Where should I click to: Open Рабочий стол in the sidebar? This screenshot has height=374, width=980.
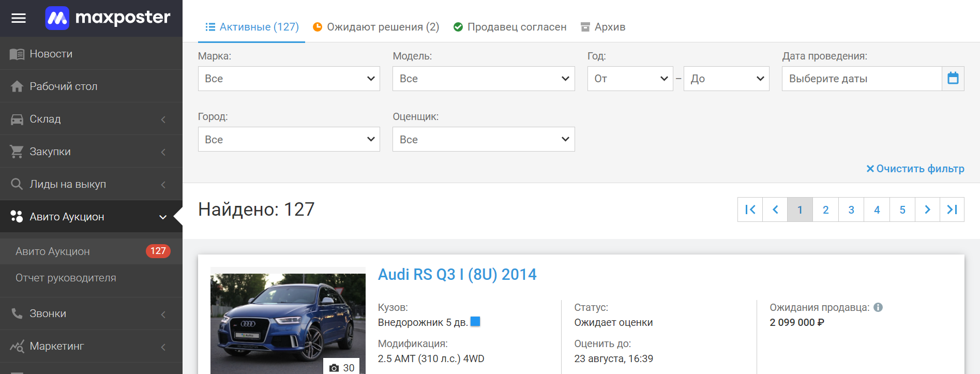(x=91, y=86)
